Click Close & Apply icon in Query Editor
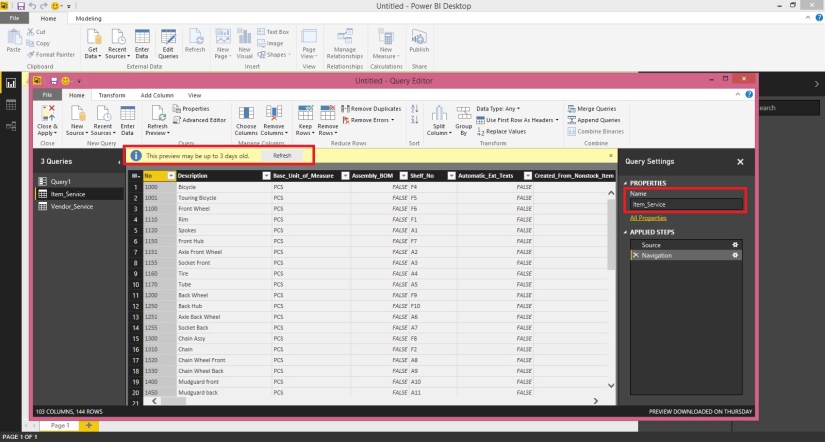 (x=48, y=113)
